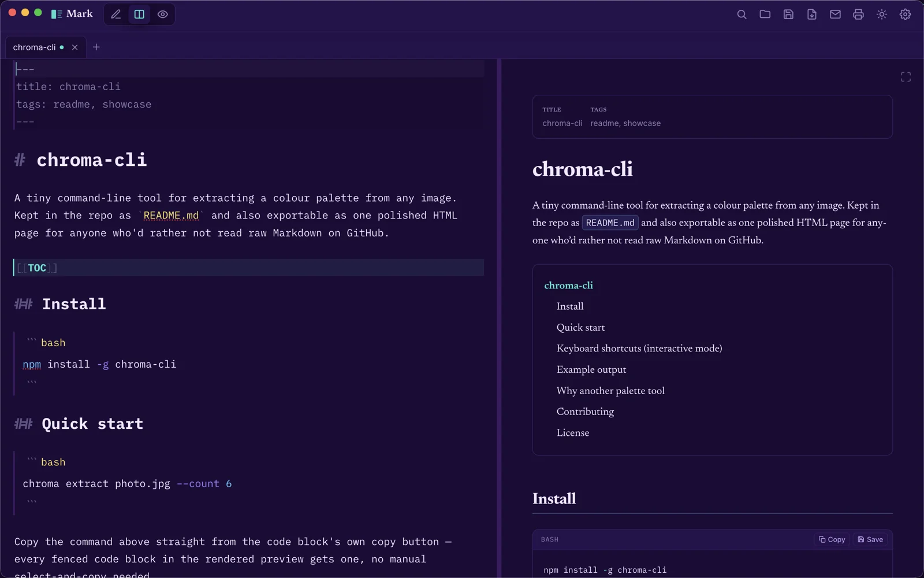Screen dimensions: 924x578
Task: Add a new tab with plus
Action: point(96,47)
